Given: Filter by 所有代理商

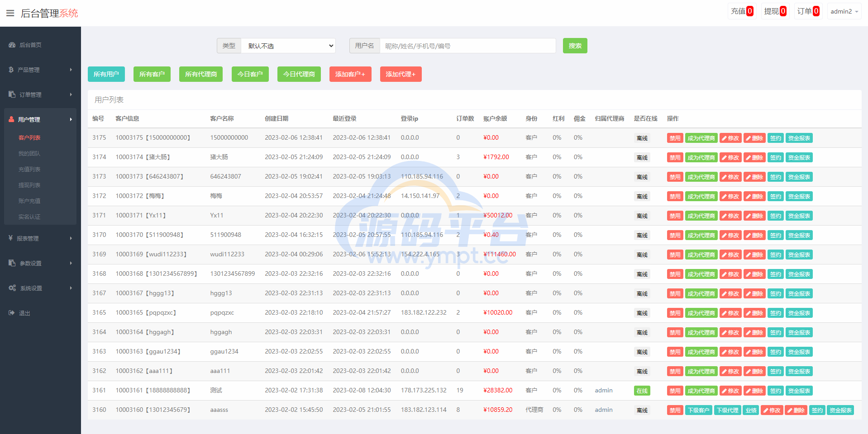Looking at the screenshot, I should pos(201,74).
